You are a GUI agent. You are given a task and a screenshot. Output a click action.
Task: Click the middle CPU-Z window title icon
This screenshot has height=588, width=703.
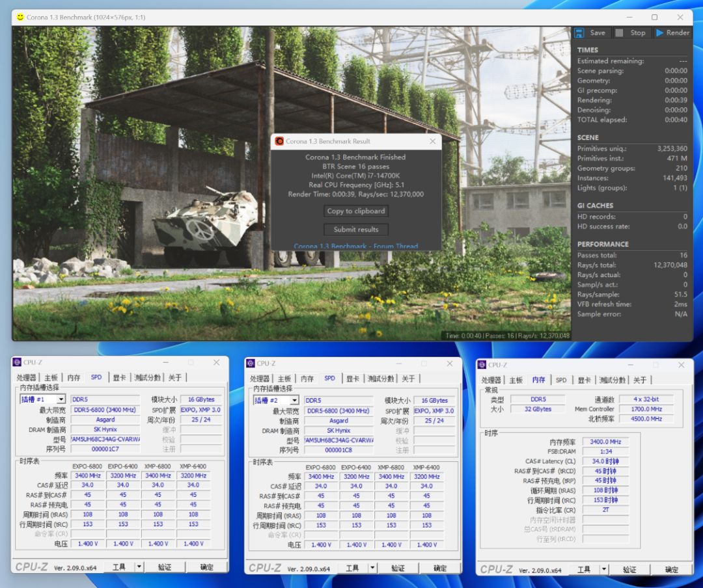(251, 364)
